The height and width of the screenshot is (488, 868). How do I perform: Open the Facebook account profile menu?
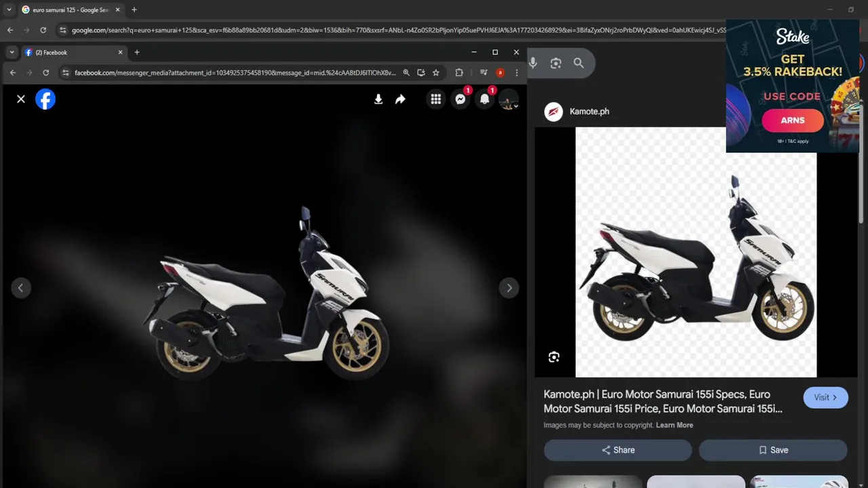pos(509,100)
